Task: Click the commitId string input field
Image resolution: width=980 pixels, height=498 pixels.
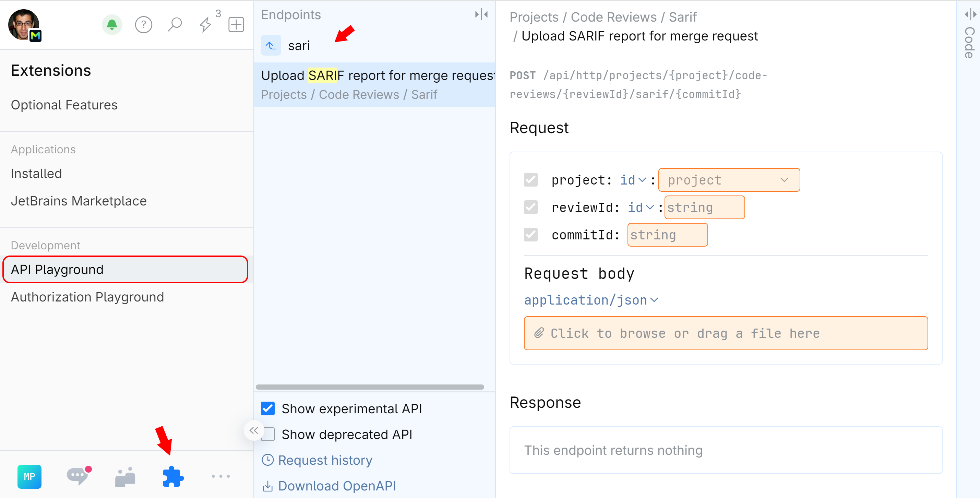Action: (x=667, y=235)
